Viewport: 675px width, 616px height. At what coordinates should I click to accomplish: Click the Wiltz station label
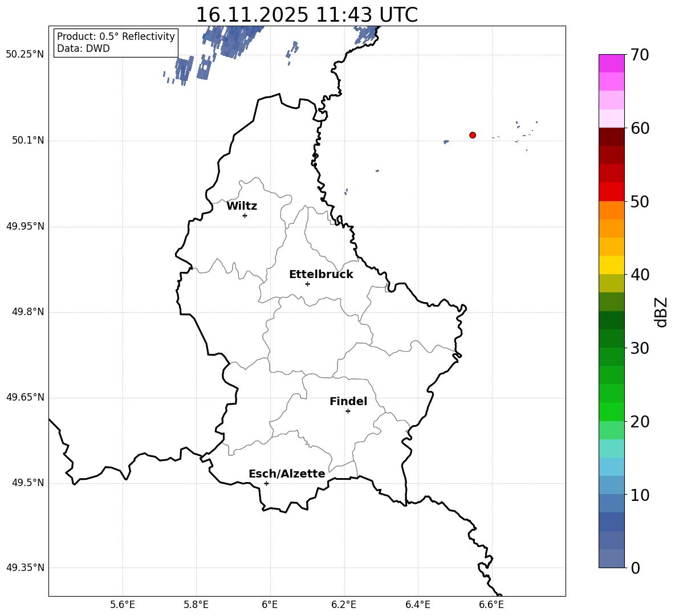click(242, 206)
